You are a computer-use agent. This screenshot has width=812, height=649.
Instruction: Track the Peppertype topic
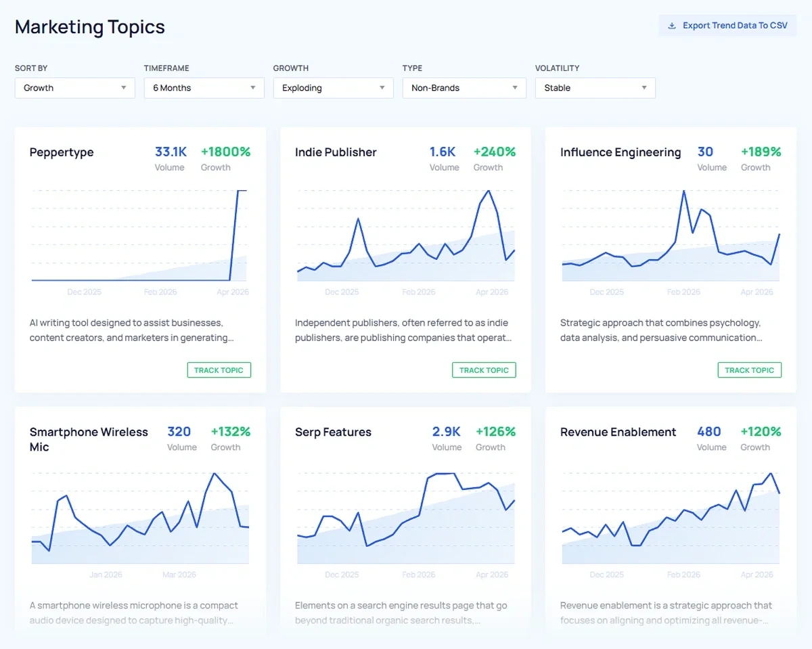219,370
